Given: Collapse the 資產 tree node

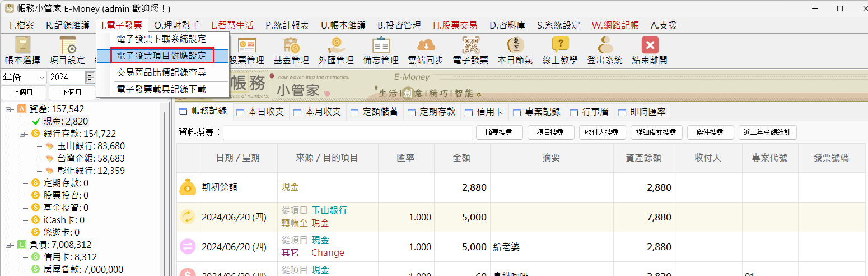Looking at the screenshot, I should pyautogui.click(x=9, y=109).
